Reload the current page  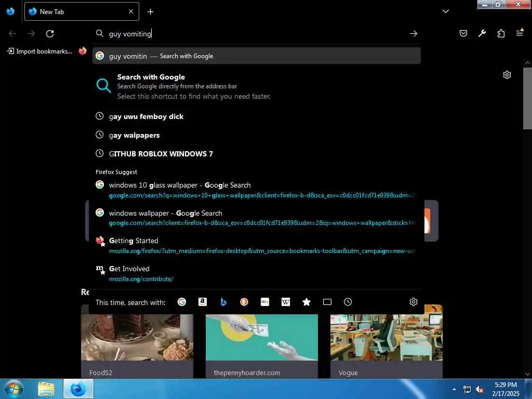pos(50,34)
